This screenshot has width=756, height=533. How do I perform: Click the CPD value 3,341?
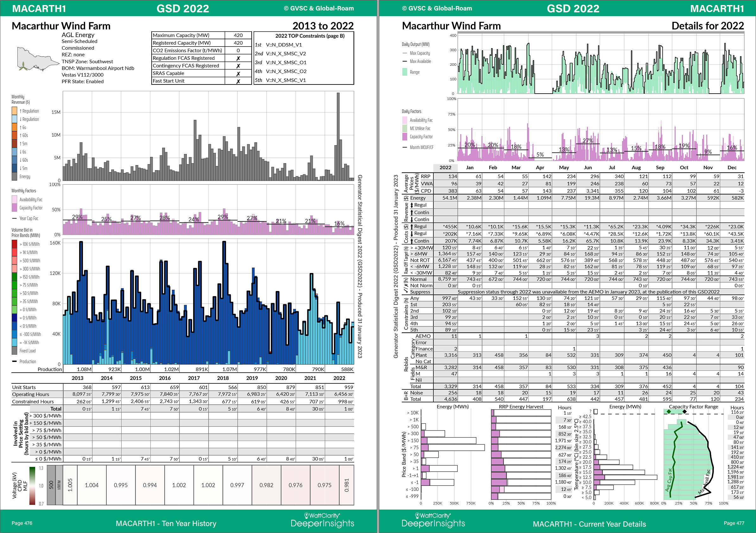(x=592, y=191)
